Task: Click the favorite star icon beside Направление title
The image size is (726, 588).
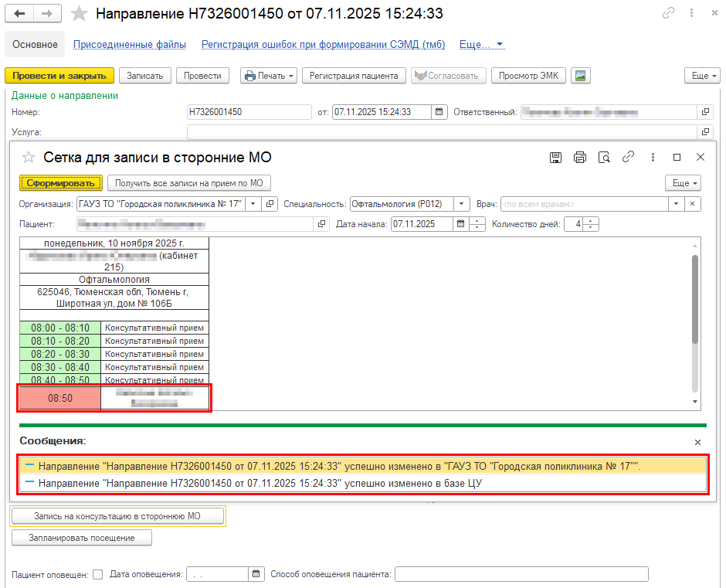Action: (x=78, y=14)
